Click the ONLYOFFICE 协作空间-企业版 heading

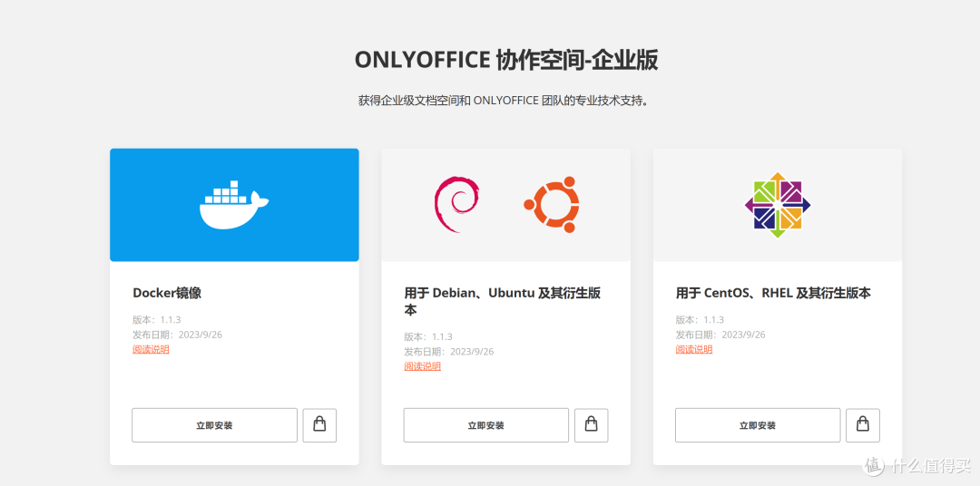tap(506, 61)
